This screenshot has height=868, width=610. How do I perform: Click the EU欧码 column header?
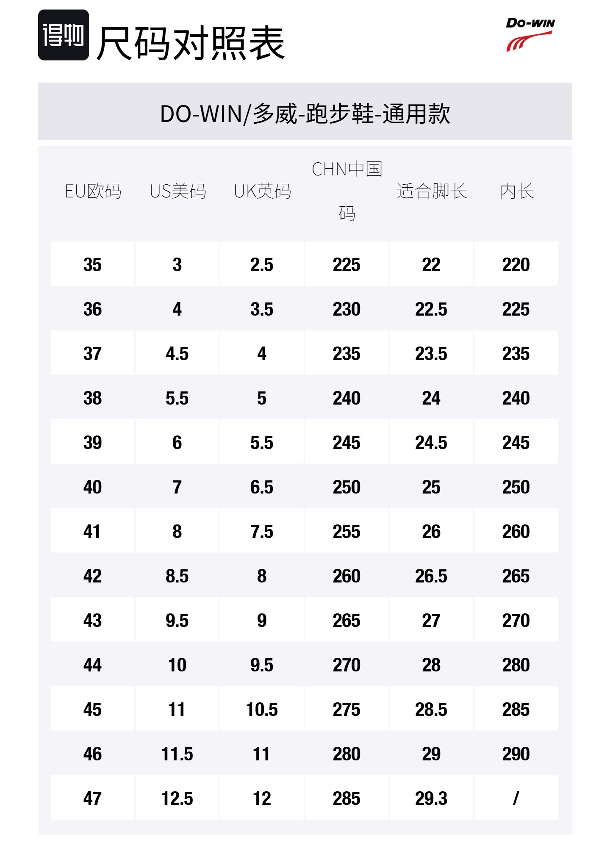click(93, 191)
